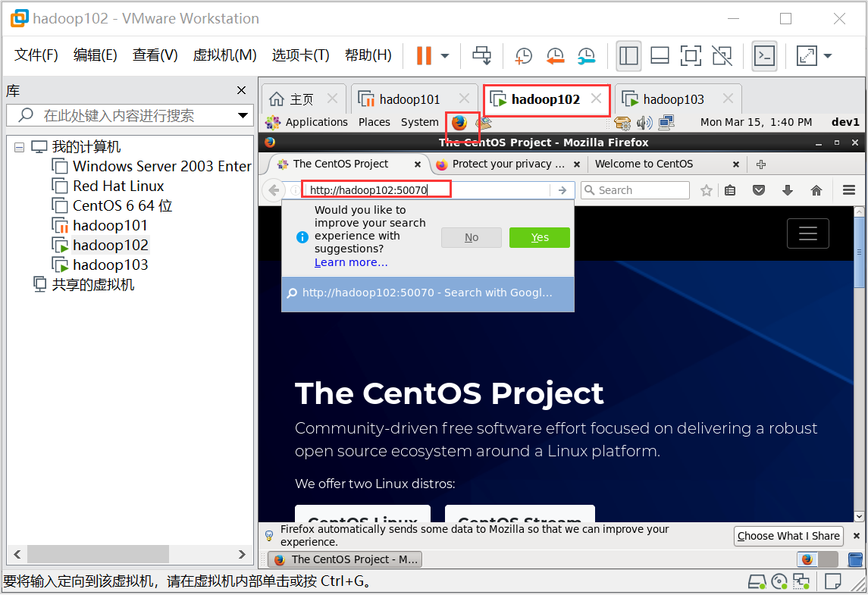Collapse the 我的计算机 tree node
The height and width of the screenshot is (595, 868).
[20, 147]
